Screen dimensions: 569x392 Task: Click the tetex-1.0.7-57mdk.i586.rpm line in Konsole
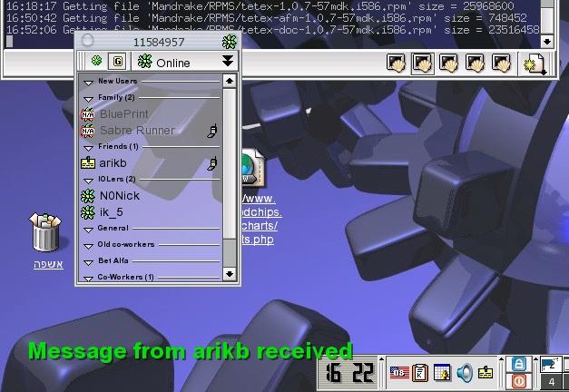[x=260, y=5]
